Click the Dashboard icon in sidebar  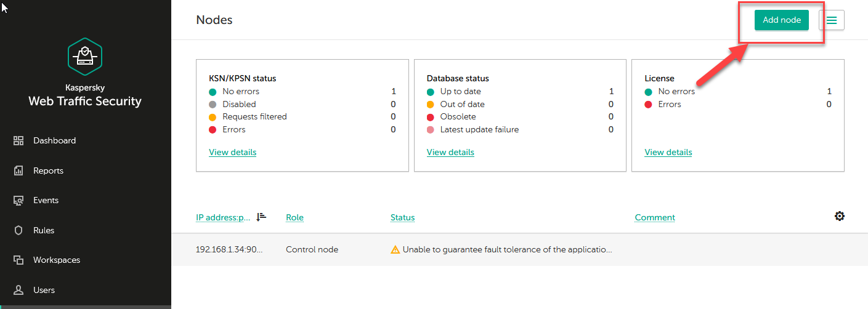[18, 141]
